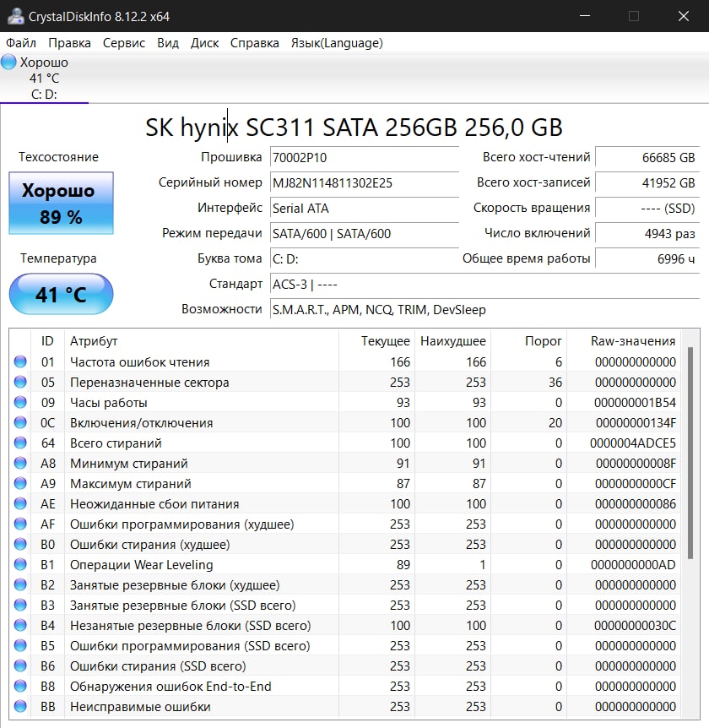
Task: Click the SK hynix SC311 drive title
Action: click(x=354, y=128)
